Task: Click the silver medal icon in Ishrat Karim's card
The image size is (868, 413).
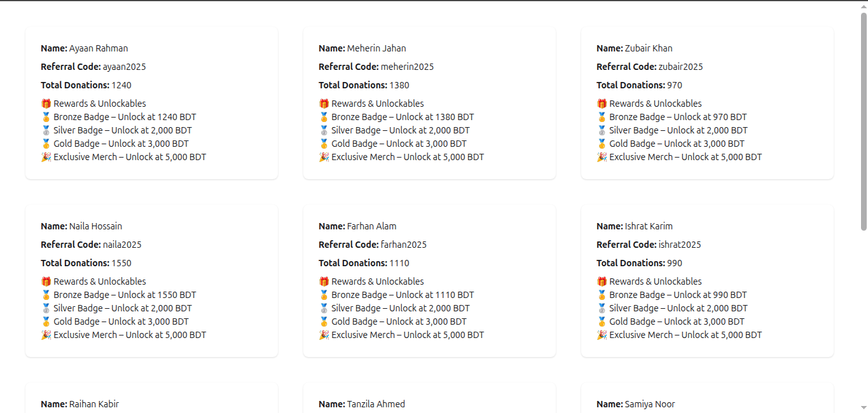Action: [602, 308]
